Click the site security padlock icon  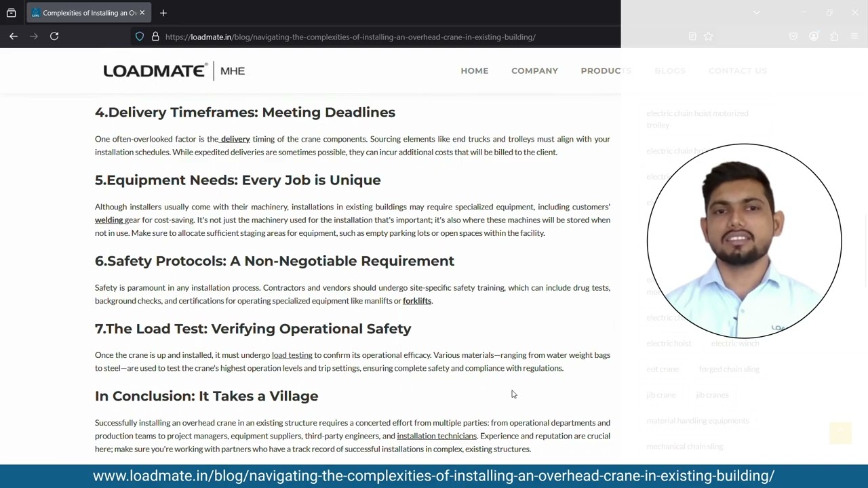pos(155,37)
